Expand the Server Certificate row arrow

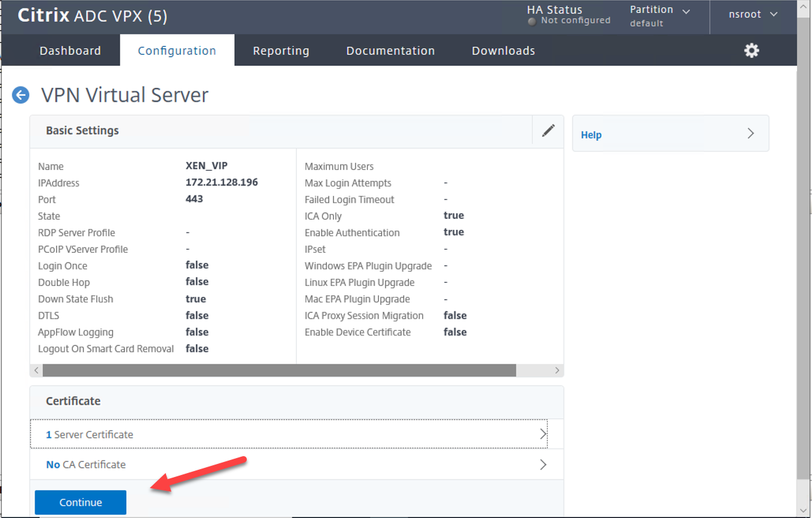[542, 434]
